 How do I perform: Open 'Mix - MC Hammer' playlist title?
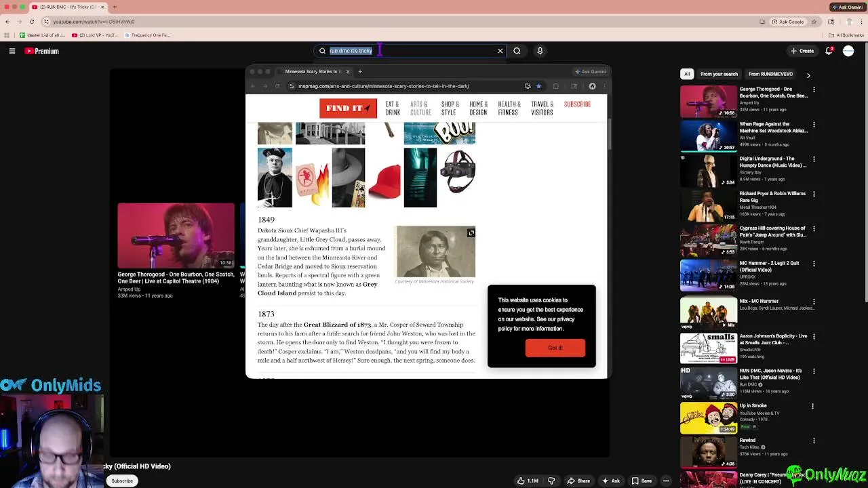coord(759,301)
